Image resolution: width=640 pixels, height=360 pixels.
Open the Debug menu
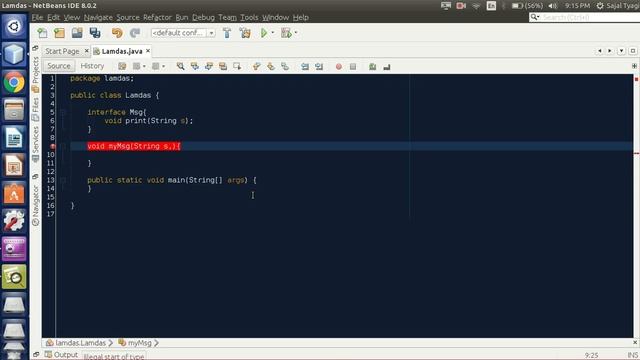click(x=203, y=17)
